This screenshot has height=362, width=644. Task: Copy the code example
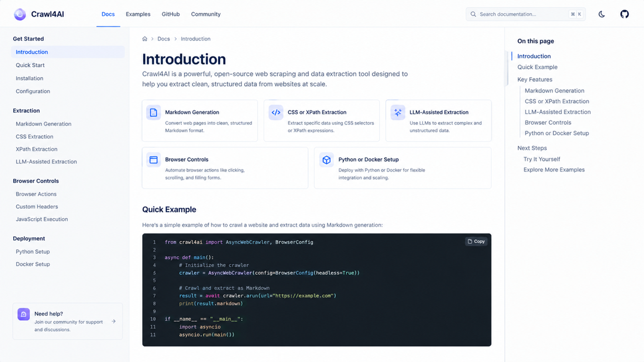point(476,242)
